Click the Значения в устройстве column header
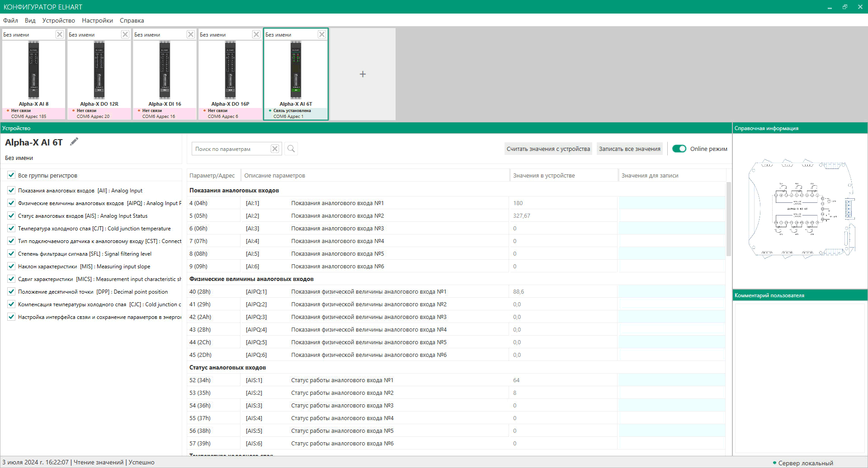868x468 pixels. click(563, 175)
